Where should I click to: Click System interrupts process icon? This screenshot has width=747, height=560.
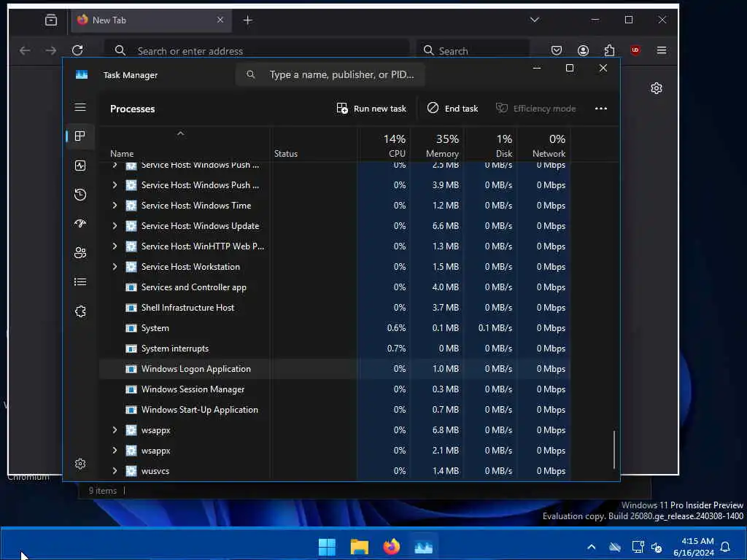(x=131, y=349)
